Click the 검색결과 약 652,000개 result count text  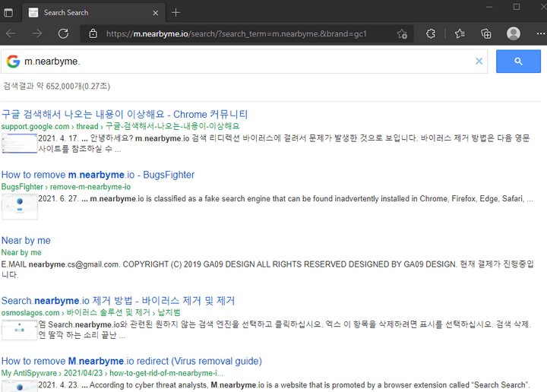coord(56,86)
